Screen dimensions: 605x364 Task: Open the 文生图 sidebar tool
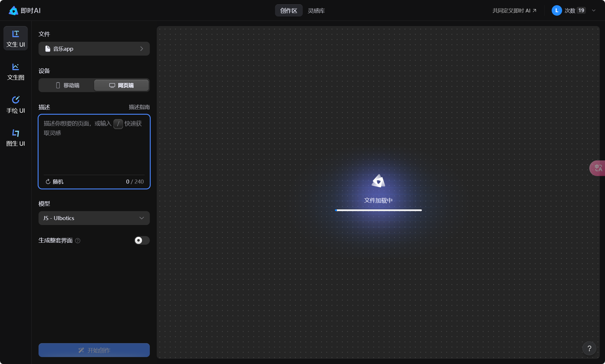click(16, 72)
